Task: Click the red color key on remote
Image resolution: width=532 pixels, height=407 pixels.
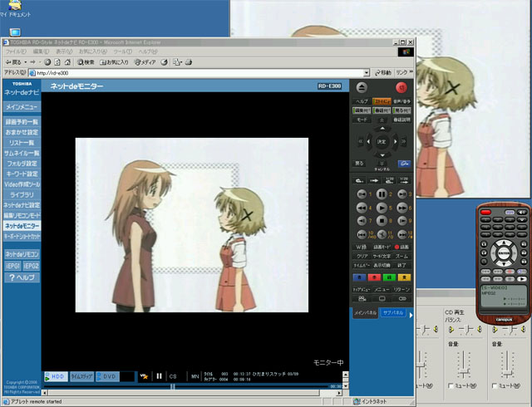Action: 374,277
